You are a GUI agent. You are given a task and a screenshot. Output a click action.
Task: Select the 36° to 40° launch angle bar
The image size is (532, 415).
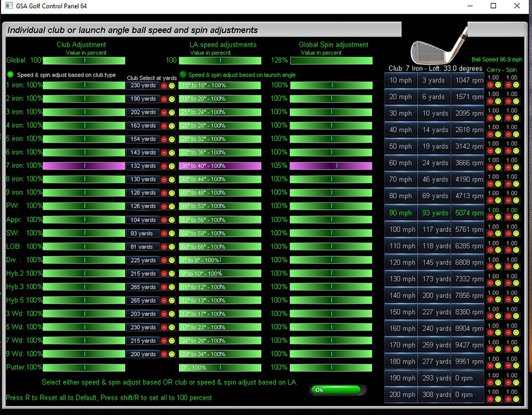[x=220, y=166]
